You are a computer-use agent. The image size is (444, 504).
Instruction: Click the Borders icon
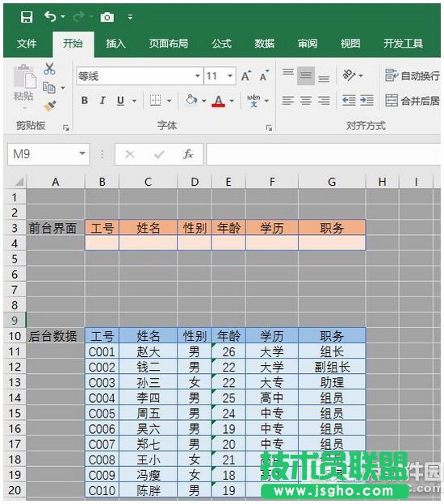point(156,101)
